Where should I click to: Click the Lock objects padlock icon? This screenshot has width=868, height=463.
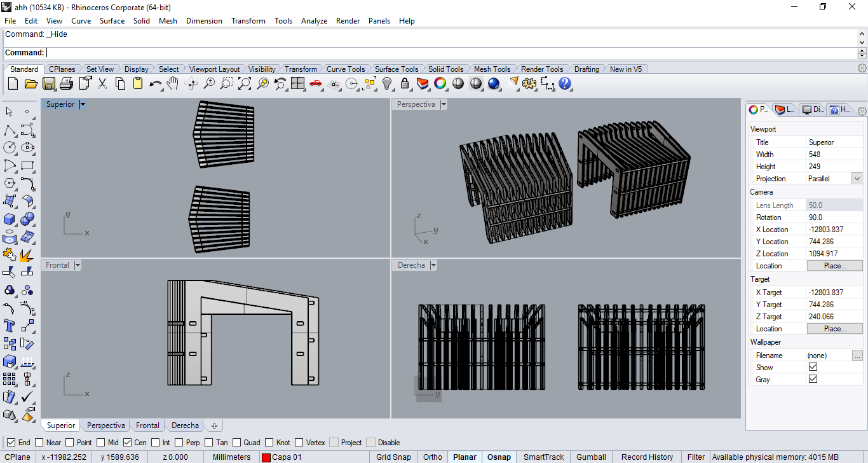[x=405, y=83]
